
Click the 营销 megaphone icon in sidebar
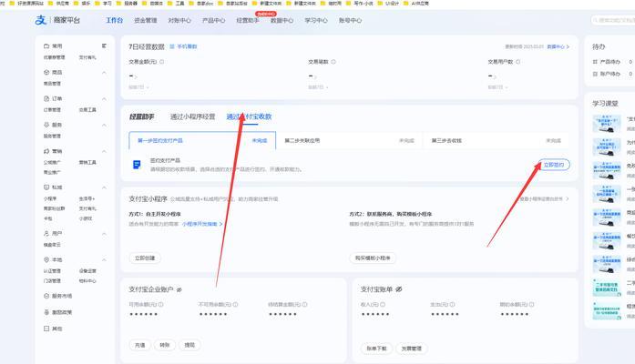coord(46,151)
